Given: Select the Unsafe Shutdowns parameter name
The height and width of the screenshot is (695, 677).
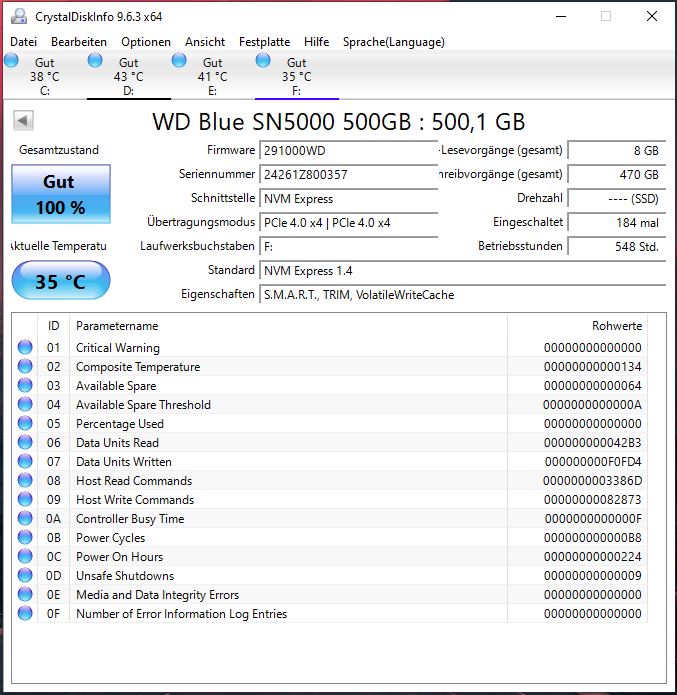Looking at the screenshot, I should [x=125, y=576].
